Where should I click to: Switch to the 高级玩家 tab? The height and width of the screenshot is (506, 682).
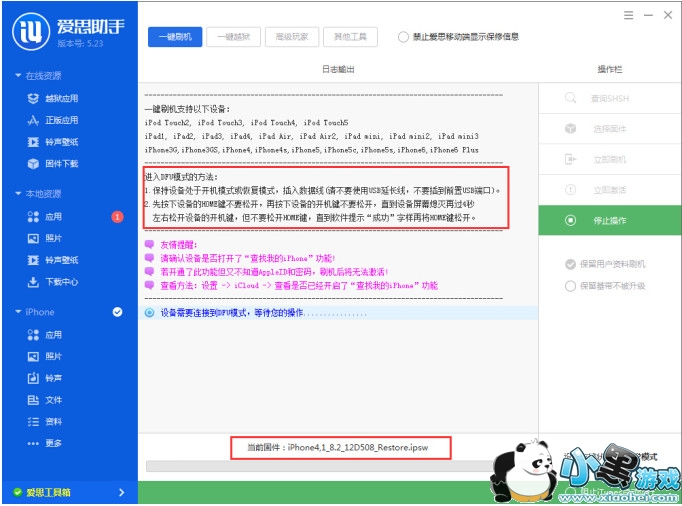[x=292, y=37]
